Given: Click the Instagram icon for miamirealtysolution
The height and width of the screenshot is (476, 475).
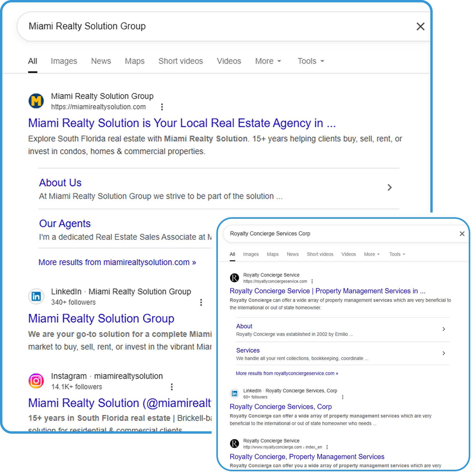Looking at the screenshot, I should click(36, 381).
